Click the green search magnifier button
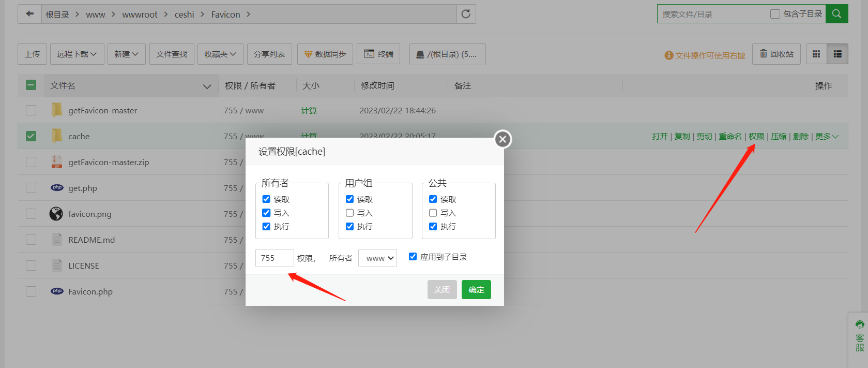Viewport: 868px width, 368px height. pos(836,14)
